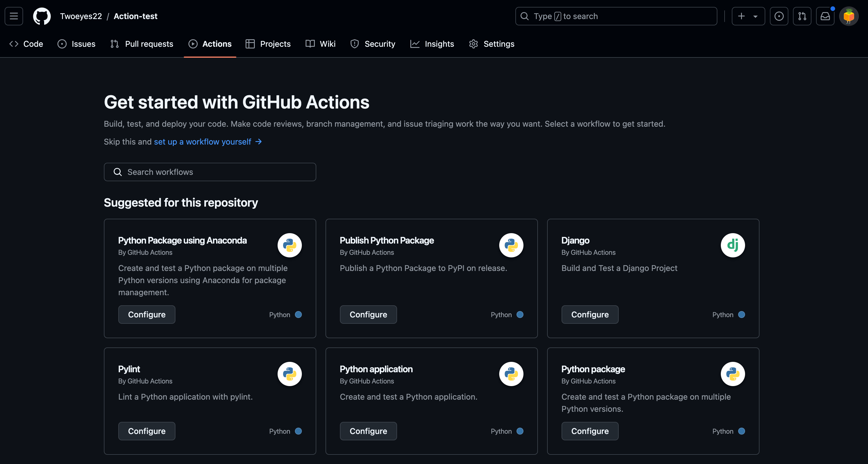Click the Python logo on Anaconda card

(x=289, y=245)
